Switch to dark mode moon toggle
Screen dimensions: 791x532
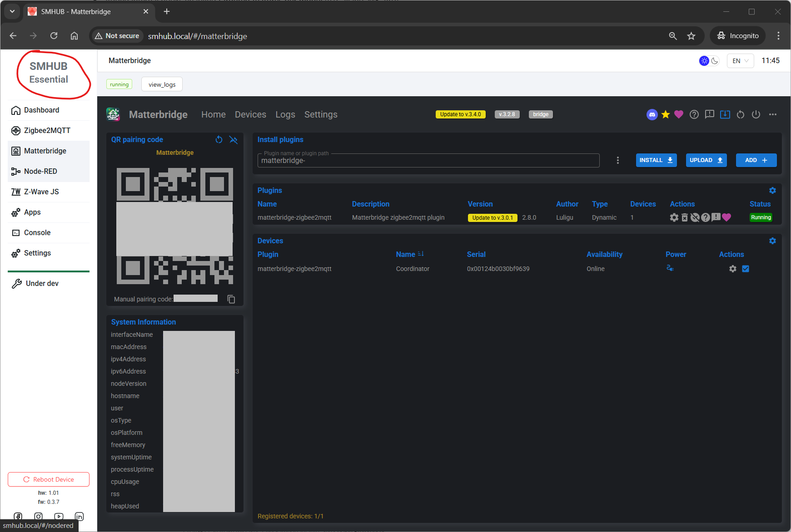(x=715, y=61)
